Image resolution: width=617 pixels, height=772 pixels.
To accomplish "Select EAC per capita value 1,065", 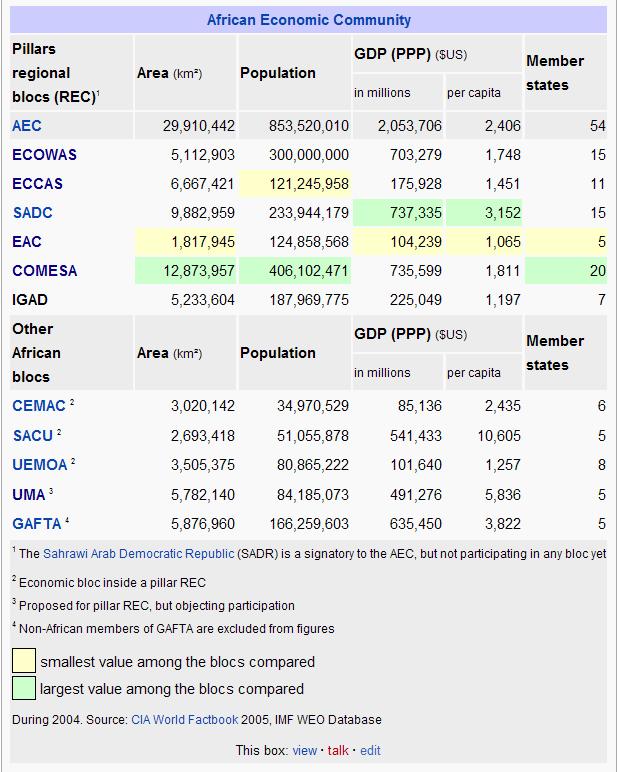I will [484, 242].
